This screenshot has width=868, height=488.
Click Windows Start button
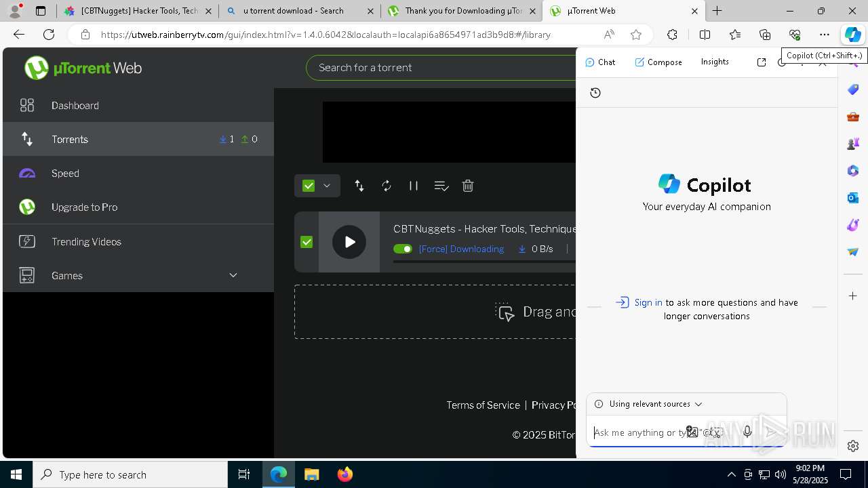click(16, 474)
